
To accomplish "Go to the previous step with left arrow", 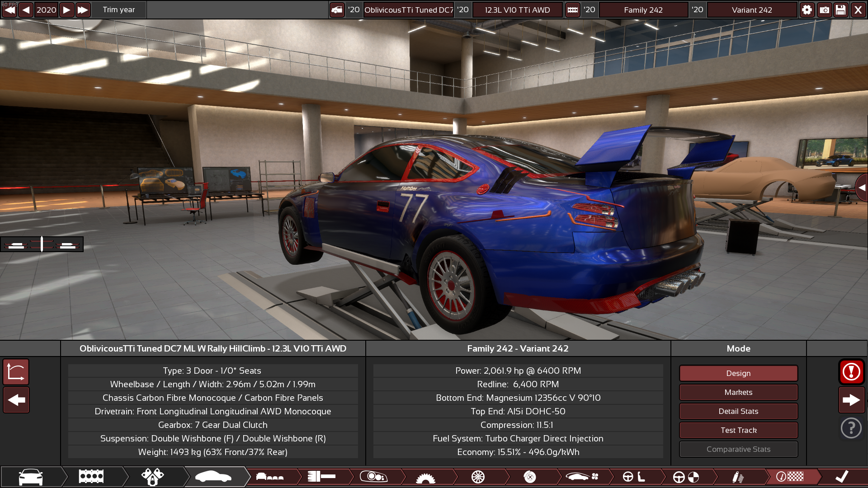I will pos(16,400).
